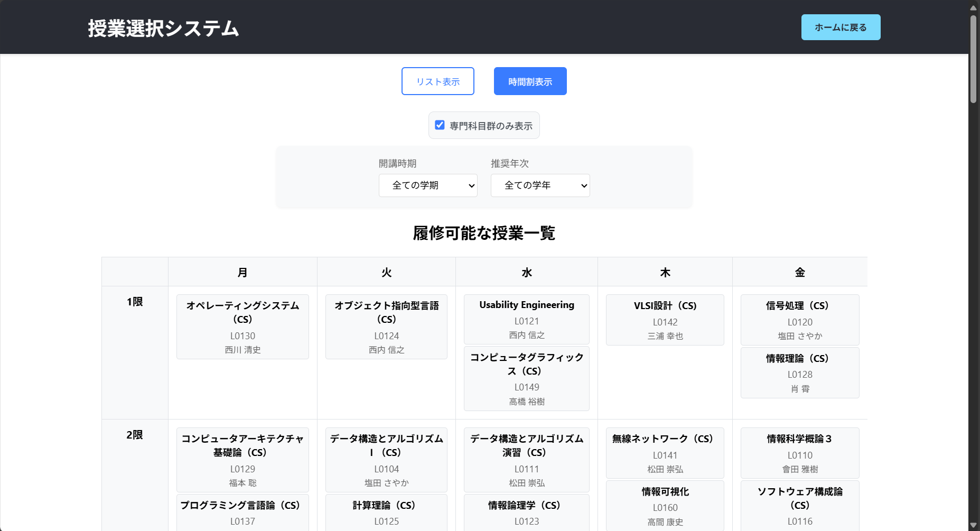
Task: Open the ソフトウェア構成論 course
Action: tap(799, 505)
